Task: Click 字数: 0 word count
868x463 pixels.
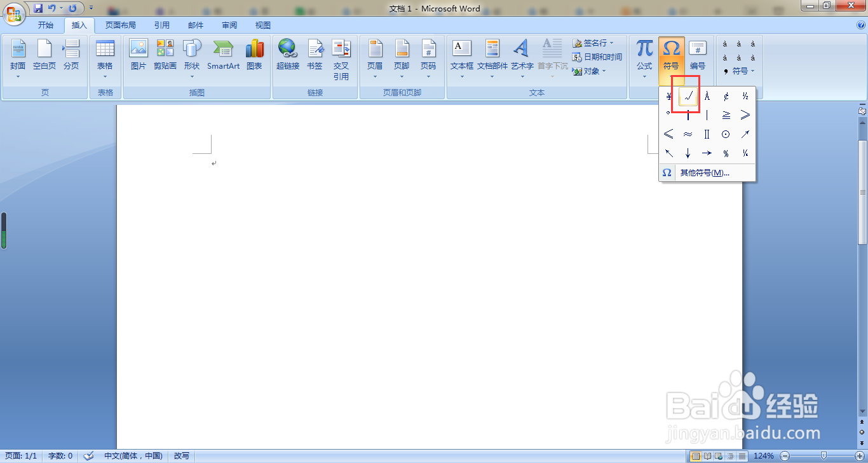Action: coord(60,456)
